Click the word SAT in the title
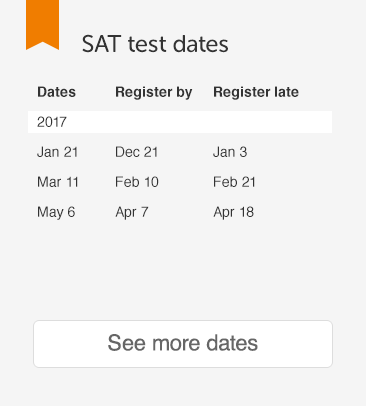 tap(101, 44)
